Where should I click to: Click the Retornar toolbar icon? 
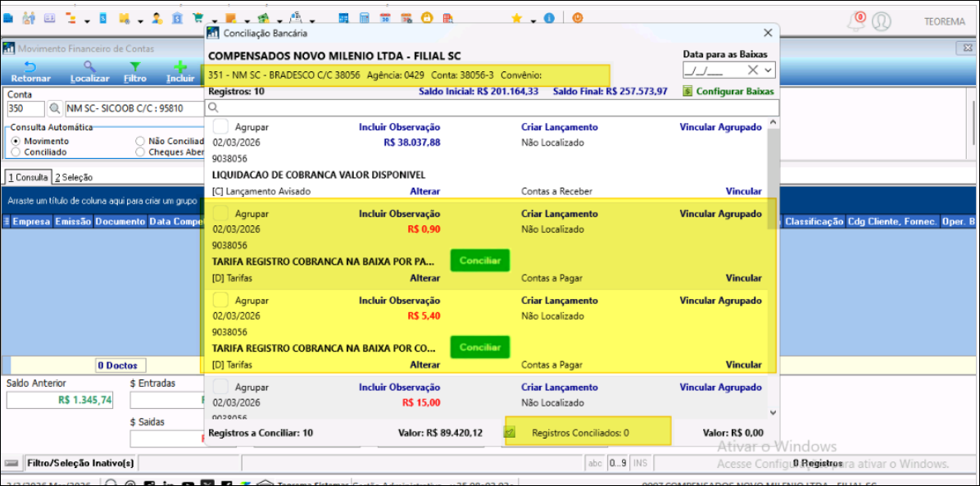30,67
